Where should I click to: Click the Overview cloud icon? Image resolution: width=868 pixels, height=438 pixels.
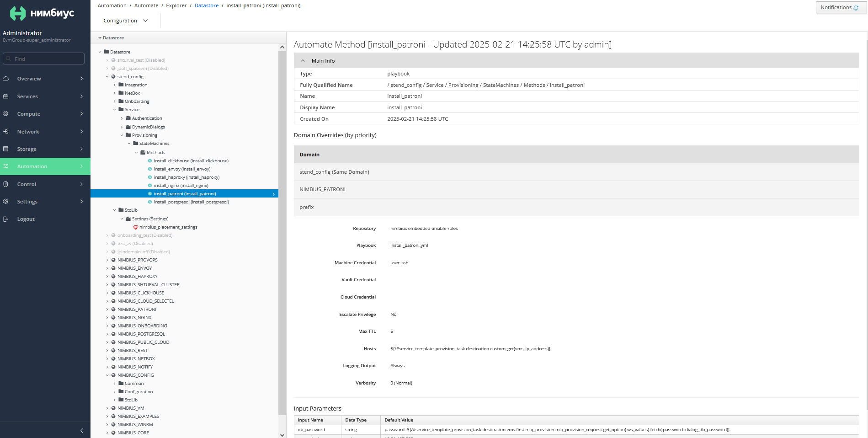(6, 79)
